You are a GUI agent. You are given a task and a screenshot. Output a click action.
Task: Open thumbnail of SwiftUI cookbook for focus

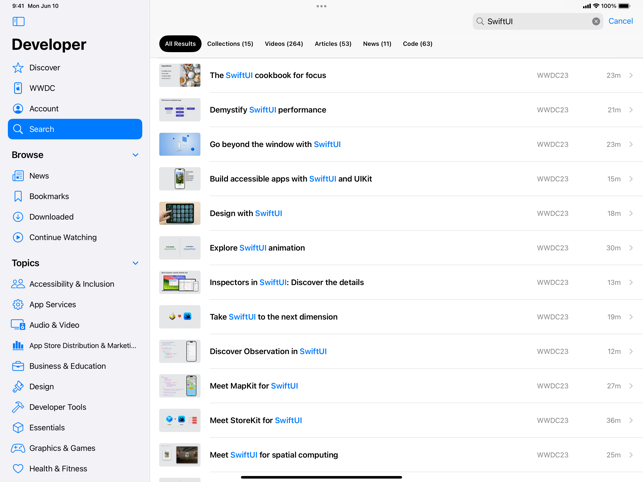[x=180, y=75]
